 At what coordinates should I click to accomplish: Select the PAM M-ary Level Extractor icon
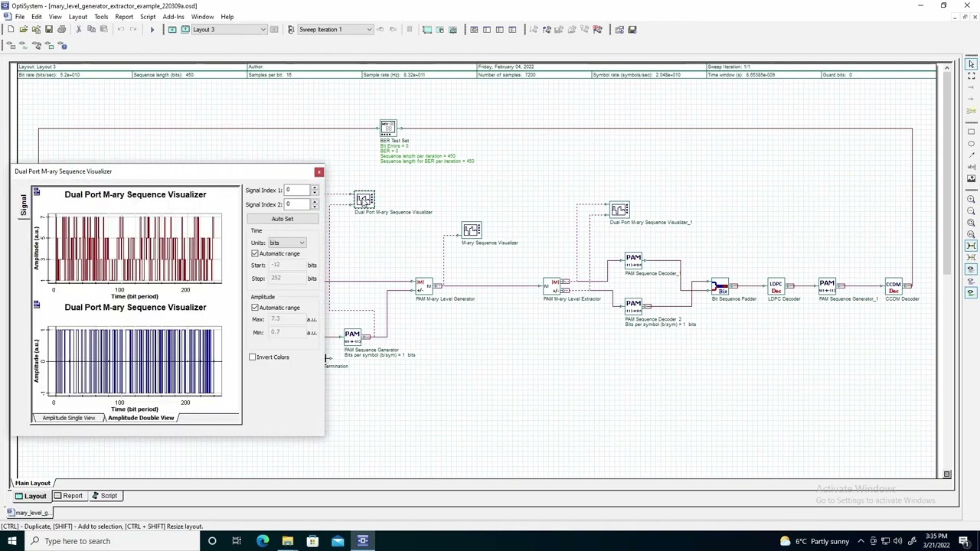[553, 287]
